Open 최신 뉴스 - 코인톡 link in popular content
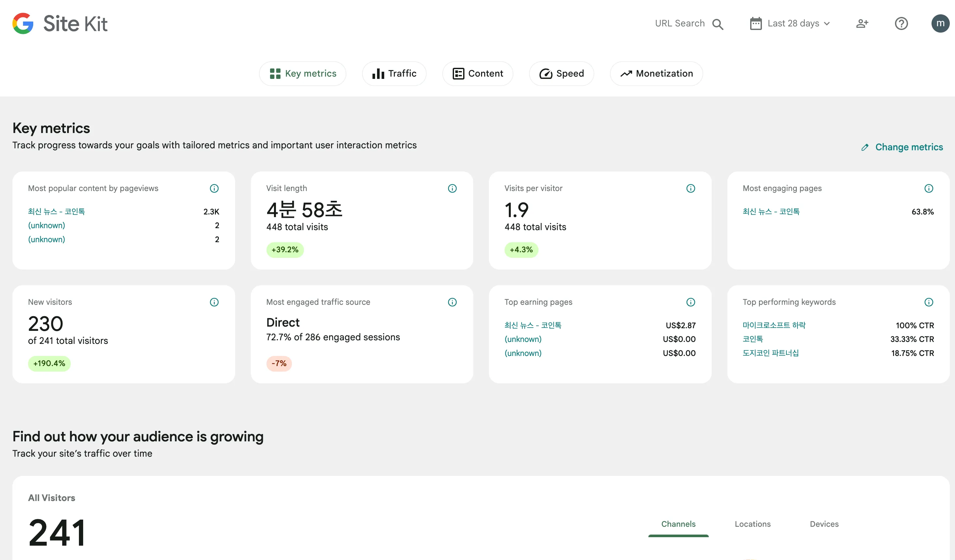The image size is (955, 560). (56, 211)
